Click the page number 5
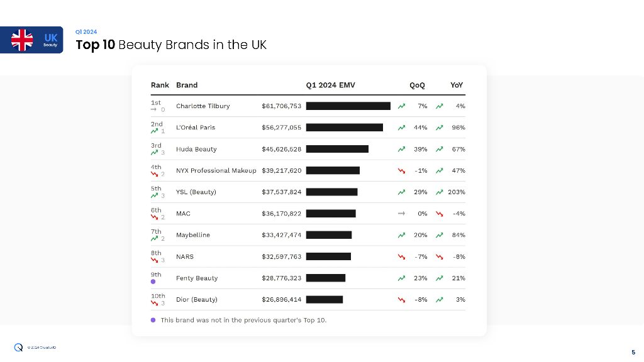This screenshot has width=644, height=362. click(x=633, y=352)
